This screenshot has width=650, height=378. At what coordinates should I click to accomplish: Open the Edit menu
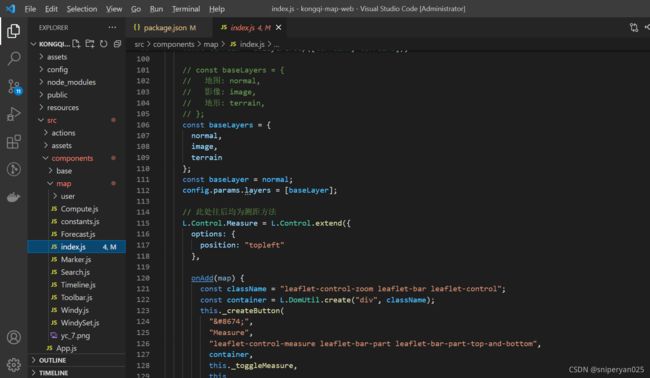coord(51,9)
